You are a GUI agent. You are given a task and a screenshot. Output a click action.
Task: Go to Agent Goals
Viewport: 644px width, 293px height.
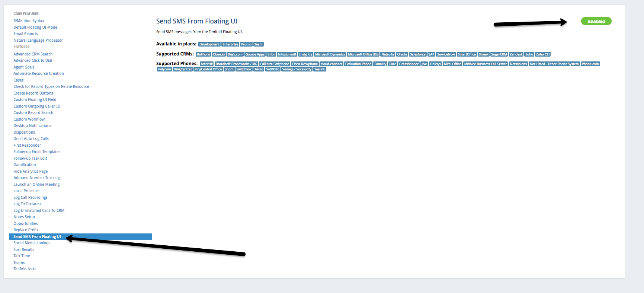pos(24,67)
